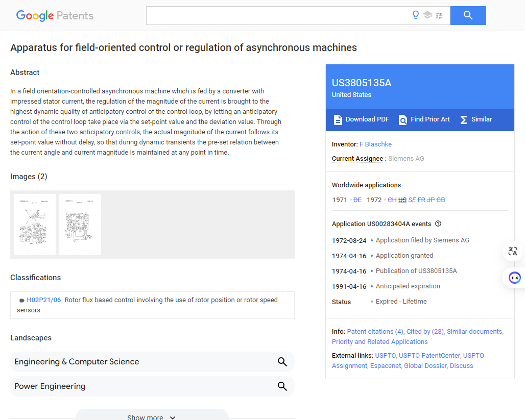Open the help icon beside application events

click(x=438, y=224)
